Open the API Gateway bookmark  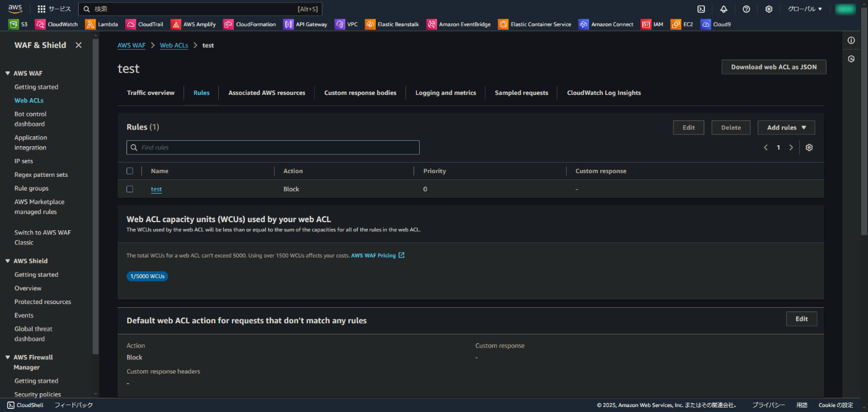pos(305,24)
